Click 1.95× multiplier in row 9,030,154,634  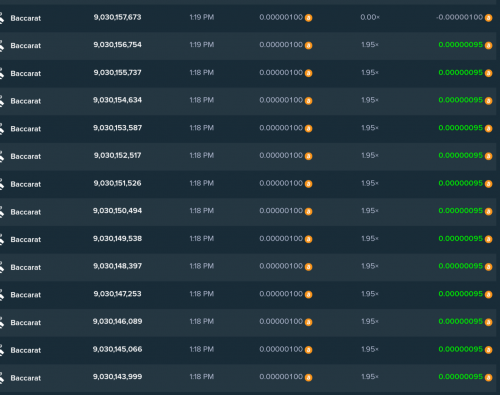(370, 100)
